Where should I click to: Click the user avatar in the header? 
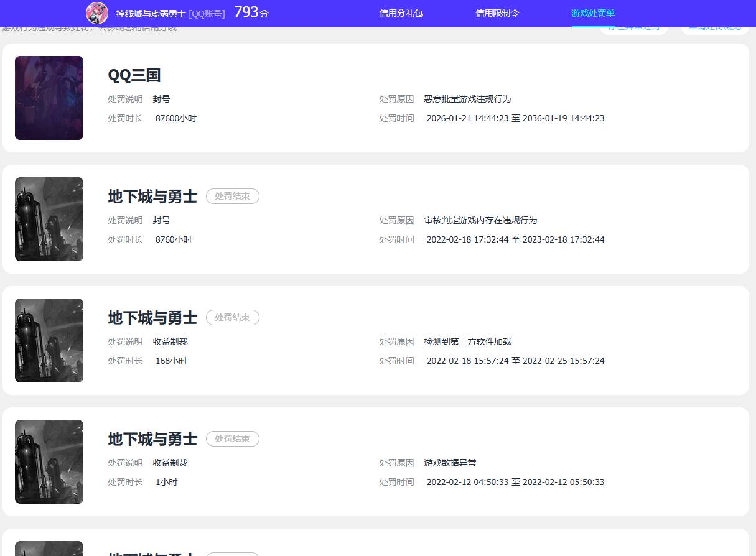97,13
